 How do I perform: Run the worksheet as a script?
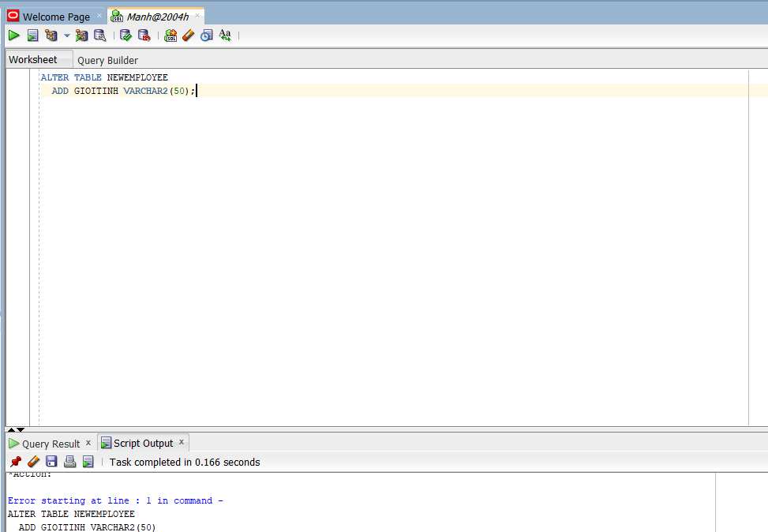(32, 36)
